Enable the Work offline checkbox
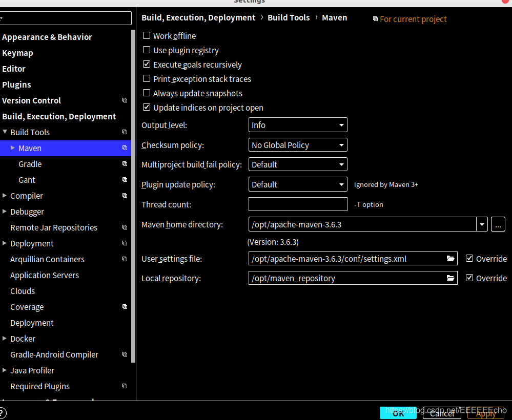512x420 pixels. [x=147, y=35]
